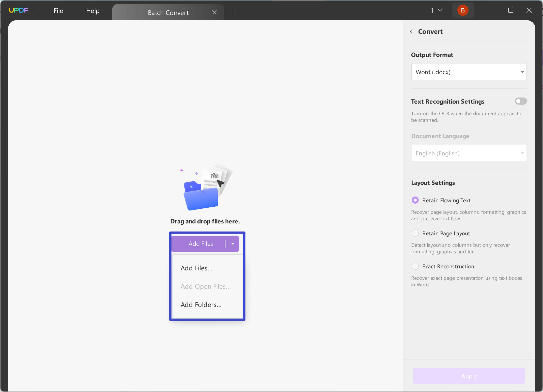Screen dimensions: 543x392
Task: Open the Help menu
Action: [92, 10]
